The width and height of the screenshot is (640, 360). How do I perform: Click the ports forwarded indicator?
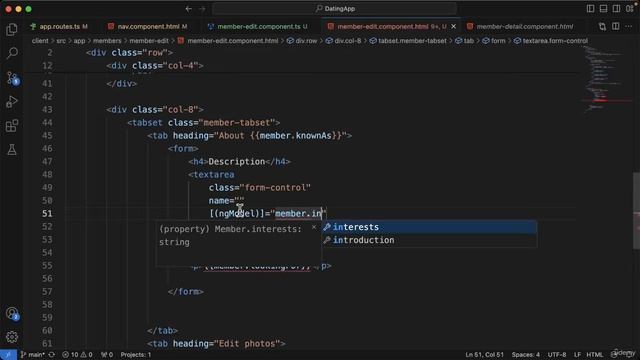pyautogui.click(x=107, y=355)
